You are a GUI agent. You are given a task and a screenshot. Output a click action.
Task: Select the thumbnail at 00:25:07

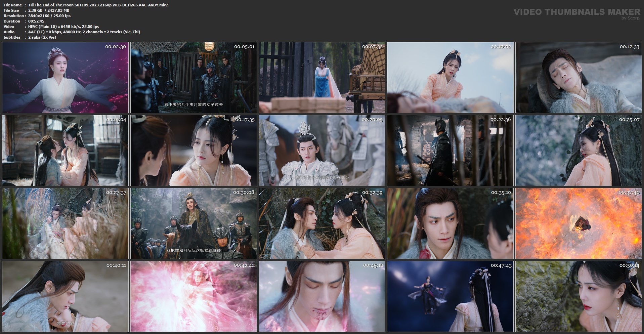(579, 151)
